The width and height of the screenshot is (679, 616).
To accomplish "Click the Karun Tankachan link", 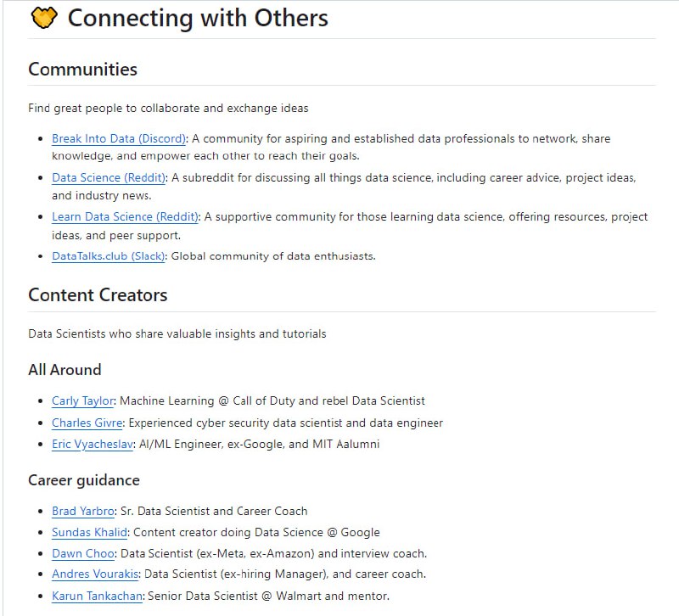I will click(97, 596).
